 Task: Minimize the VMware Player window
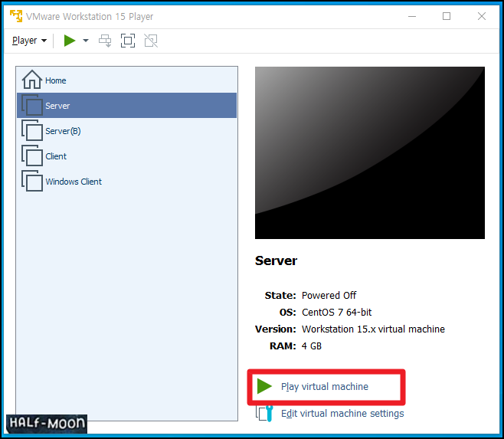point(412,16)
